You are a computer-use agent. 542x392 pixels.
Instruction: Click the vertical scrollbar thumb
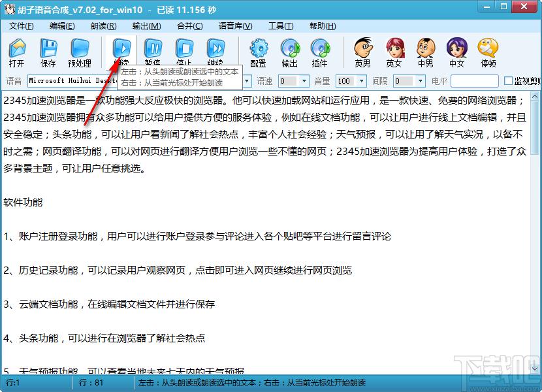point(535,128)
